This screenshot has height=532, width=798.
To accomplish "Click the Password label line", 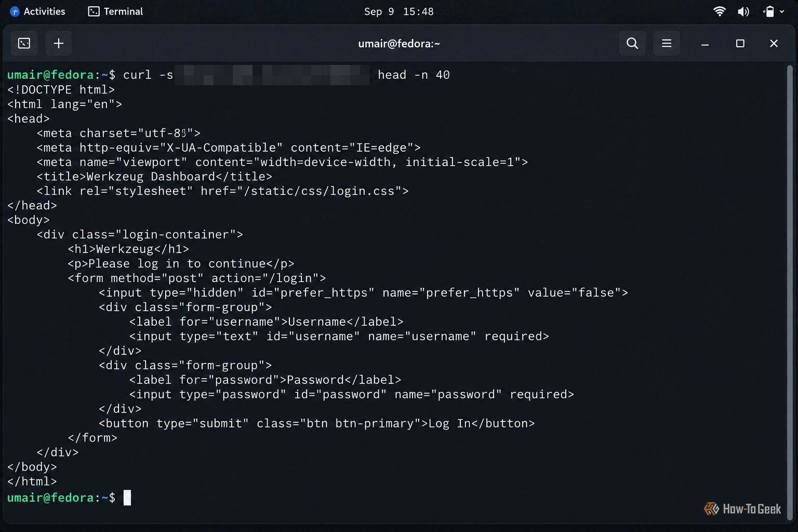I will click(x=265, y=380).
